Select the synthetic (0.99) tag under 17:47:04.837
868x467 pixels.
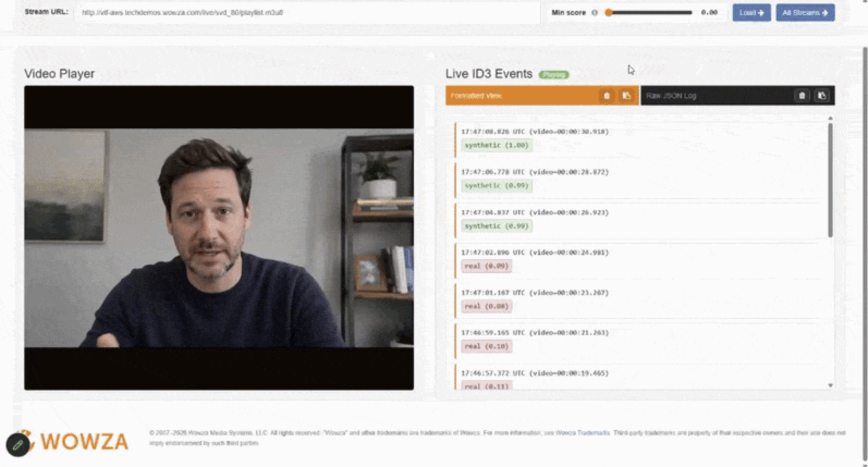pyautogui.click(x=497, y=226)
